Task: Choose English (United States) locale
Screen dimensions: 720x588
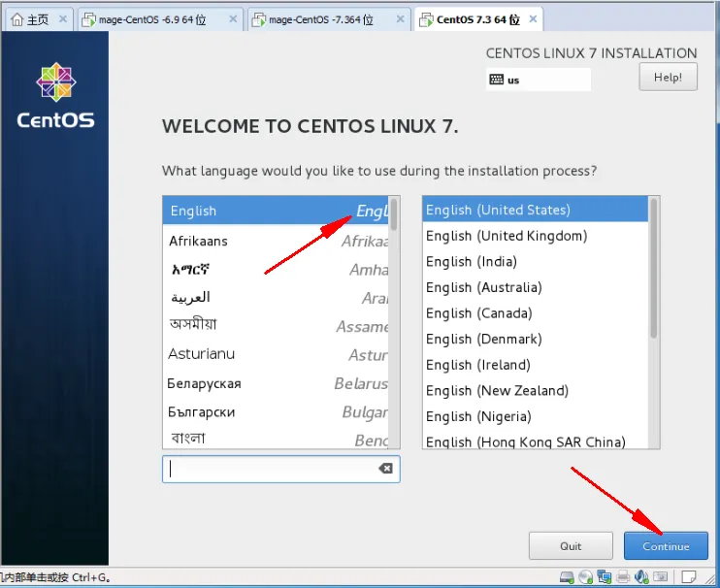Action: [x=536, y=210]
